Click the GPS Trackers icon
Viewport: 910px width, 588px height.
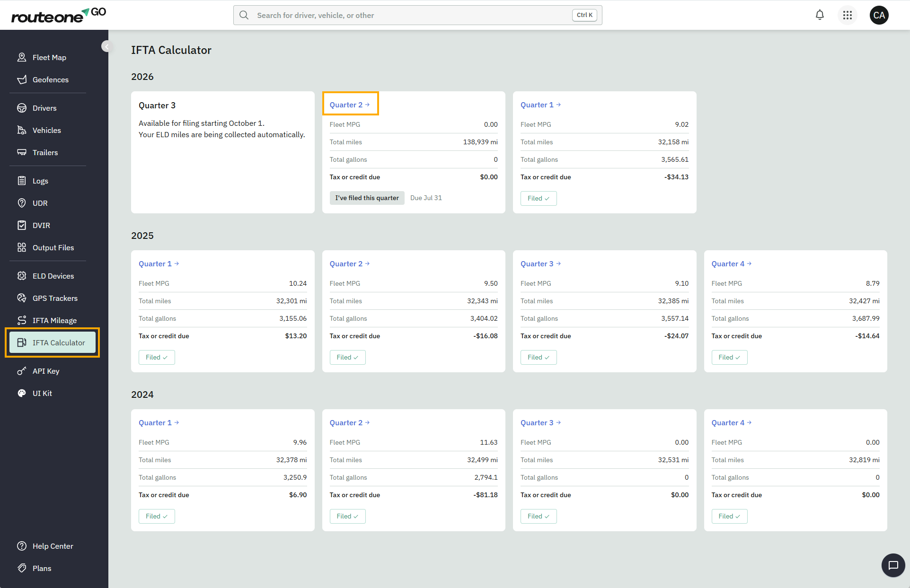click(22, 298)
